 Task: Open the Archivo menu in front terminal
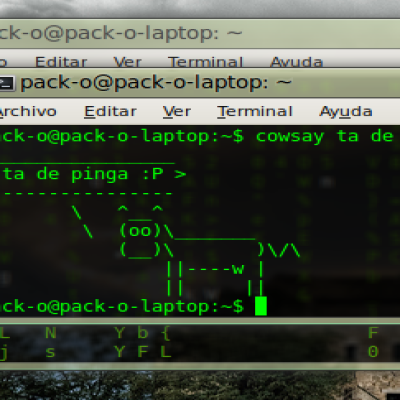pos(28,111)
